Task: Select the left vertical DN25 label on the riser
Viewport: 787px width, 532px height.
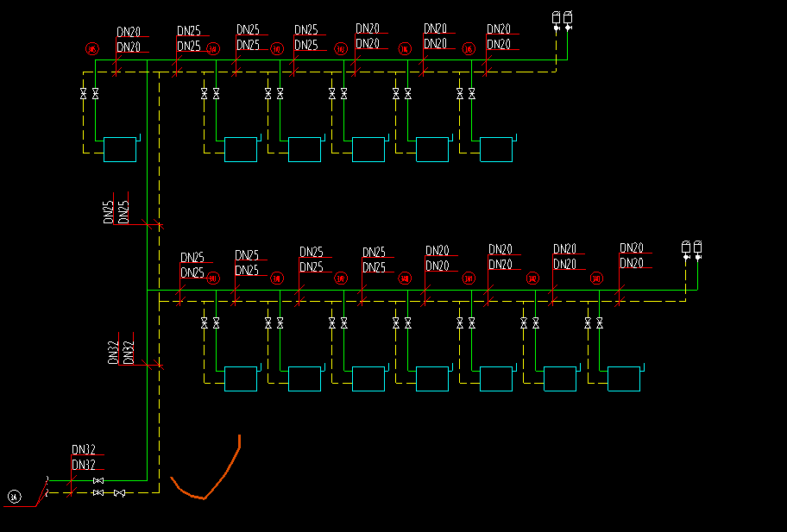Action: [109, 212]
